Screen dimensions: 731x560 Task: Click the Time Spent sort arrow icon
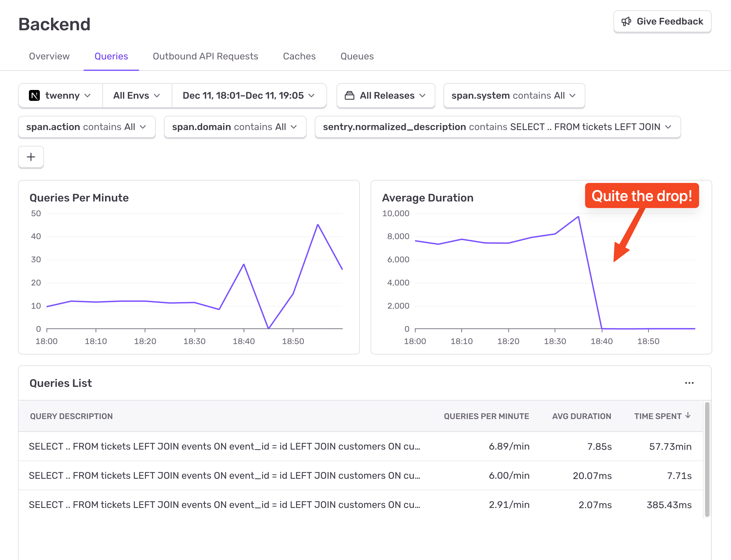688,416
